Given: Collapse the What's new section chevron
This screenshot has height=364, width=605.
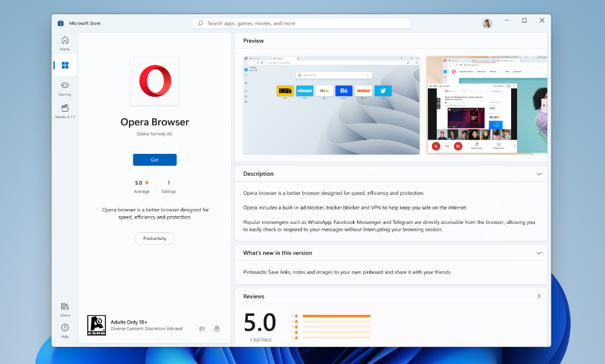Looking at the screenshot, I should pos(539,253).
